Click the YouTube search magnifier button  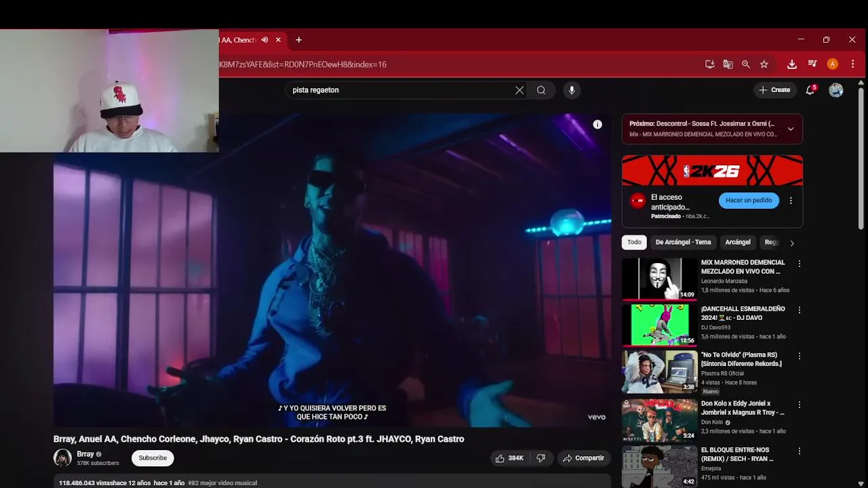541,90
